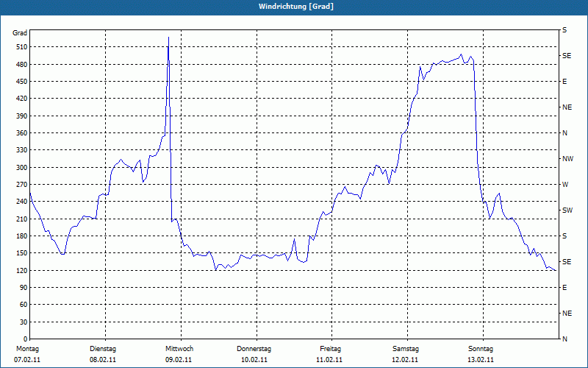The height and width of the screenshot is (368, 588).
Task: Pick the 90 y-axis tick label
Action: pos(23,287)
